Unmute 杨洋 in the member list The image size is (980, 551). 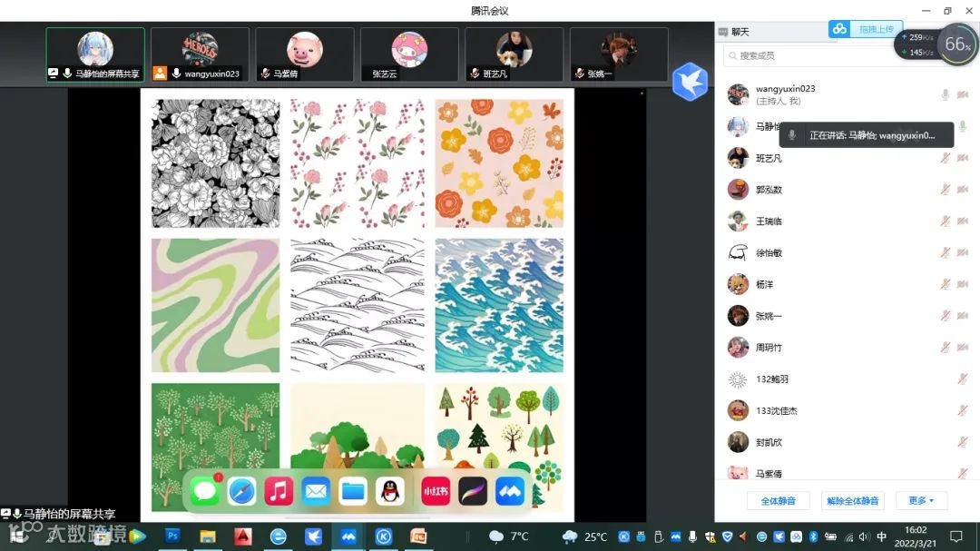point(945,284)
